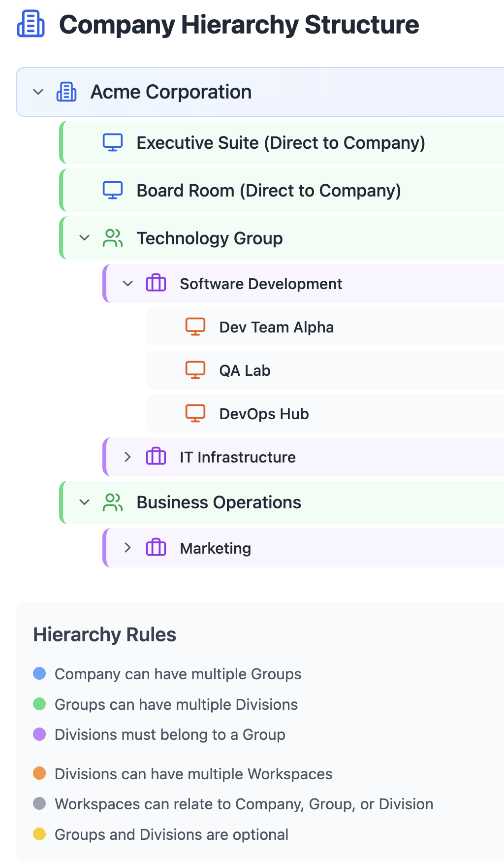
Task: Click the Business Operations people icon
Action: click(113, 502)
